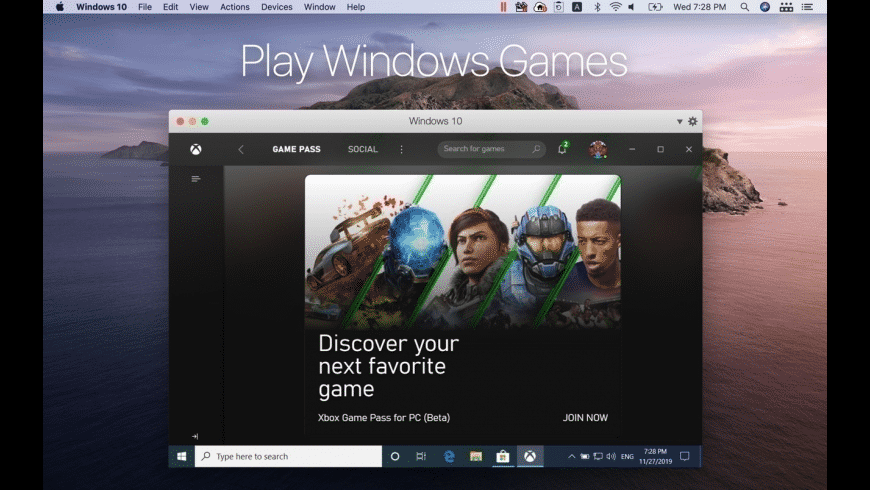This screenshot has width=870, height=490.
Task: Show hidden tray icons chevron
Action: pyautogui.click(x=571, y=456)
